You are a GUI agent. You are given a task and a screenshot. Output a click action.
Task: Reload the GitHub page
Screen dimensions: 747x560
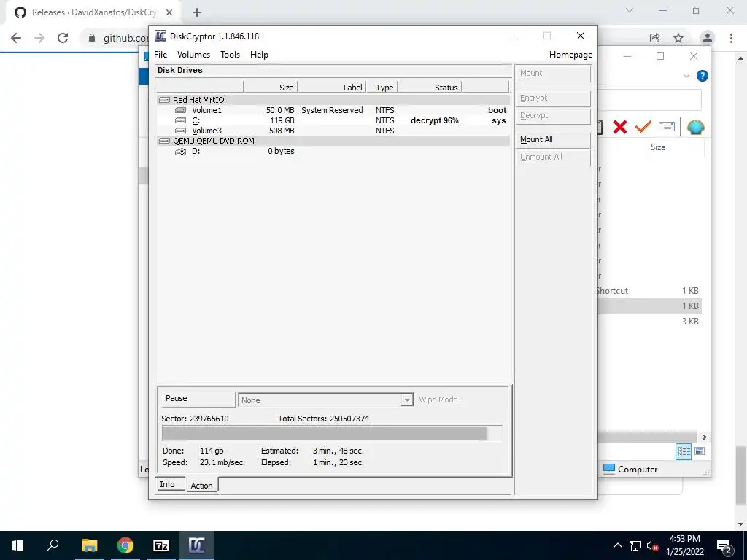63,38
